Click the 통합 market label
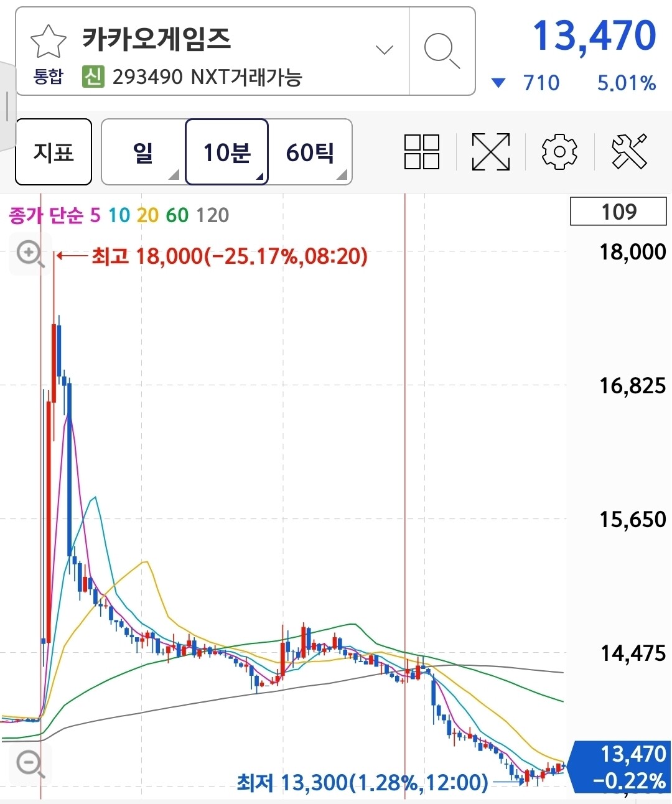This screenshot has width=672, height=804. click(48, 77)
